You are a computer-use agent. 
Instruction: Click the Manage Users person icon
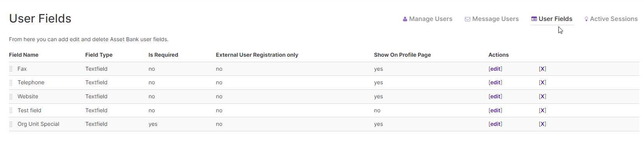click(405, 19)
